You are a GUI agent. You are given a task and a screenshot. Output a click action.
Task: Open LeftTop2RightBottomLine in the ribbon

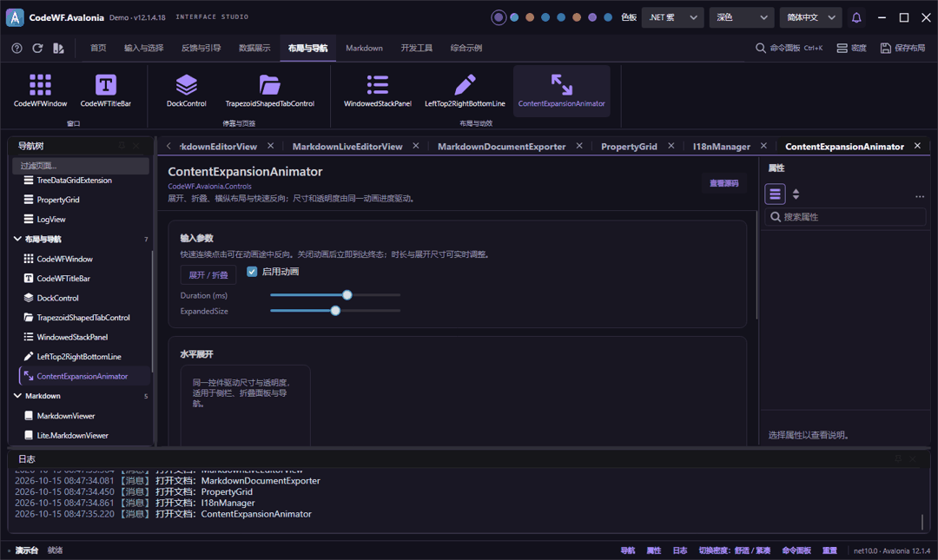[x=465, y=91]
